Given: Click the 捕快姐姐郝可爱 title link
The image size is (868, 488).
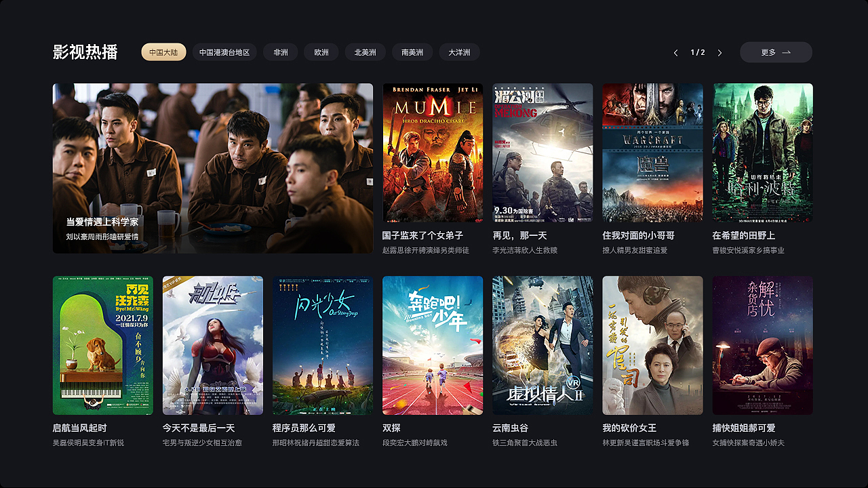Looking at the screenshot, I should pyautogui.click(x=744, y=428).
